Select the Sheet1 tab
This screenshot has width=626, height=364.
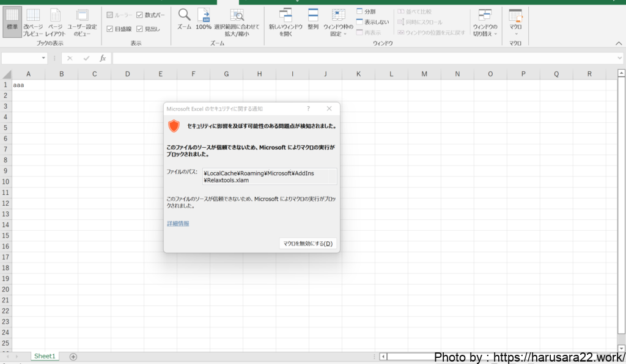(x=45, y=356)
